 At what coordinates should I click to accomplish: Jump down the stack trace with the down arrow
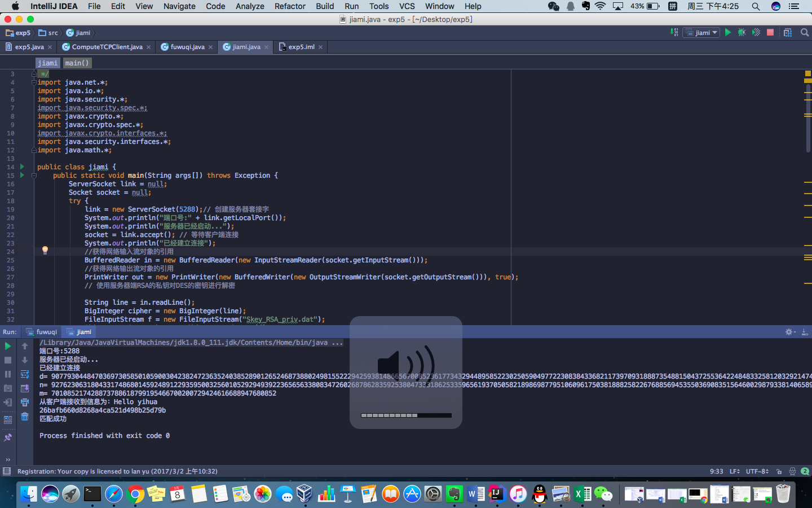25,360
